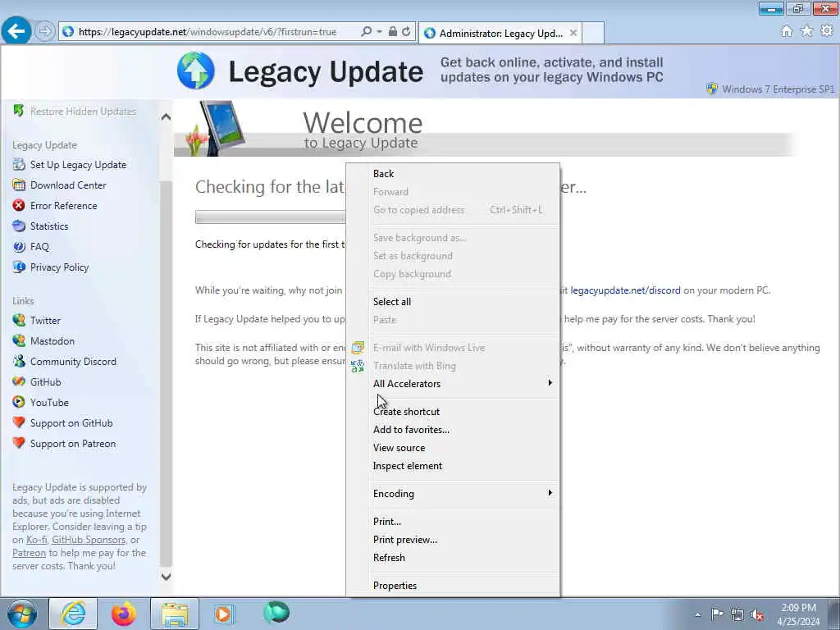Click the Action Center flag tray icon
Viewport: 840px width, 630px height.
(717, 614)
